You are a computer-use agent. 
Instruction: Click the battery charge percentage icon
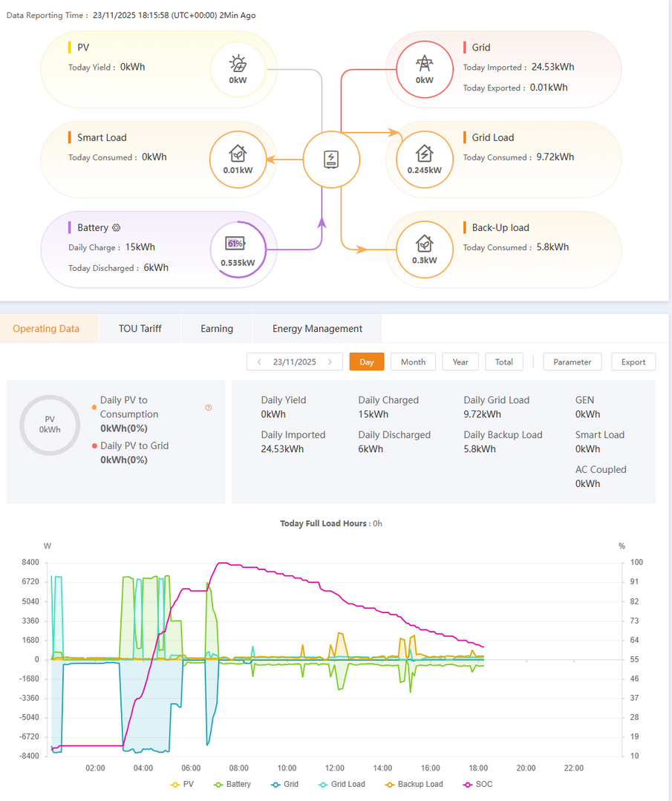point(235,243)
